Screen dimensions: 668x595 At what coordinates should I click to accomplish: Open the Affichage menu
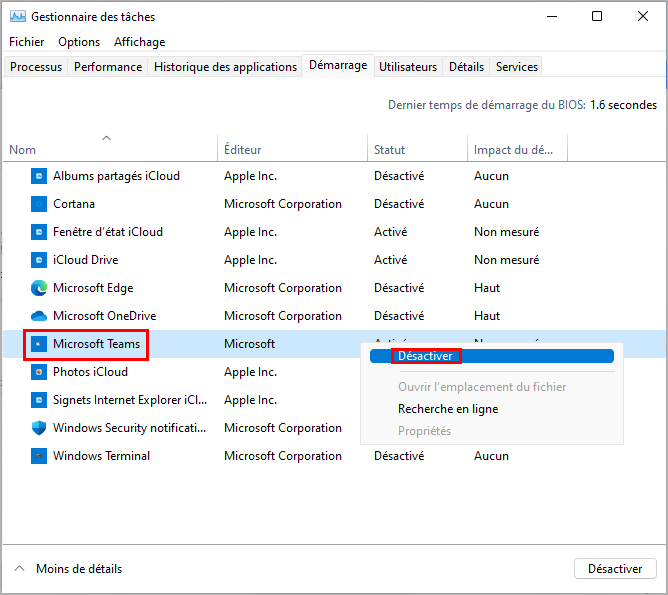click(x=139, y=42)
